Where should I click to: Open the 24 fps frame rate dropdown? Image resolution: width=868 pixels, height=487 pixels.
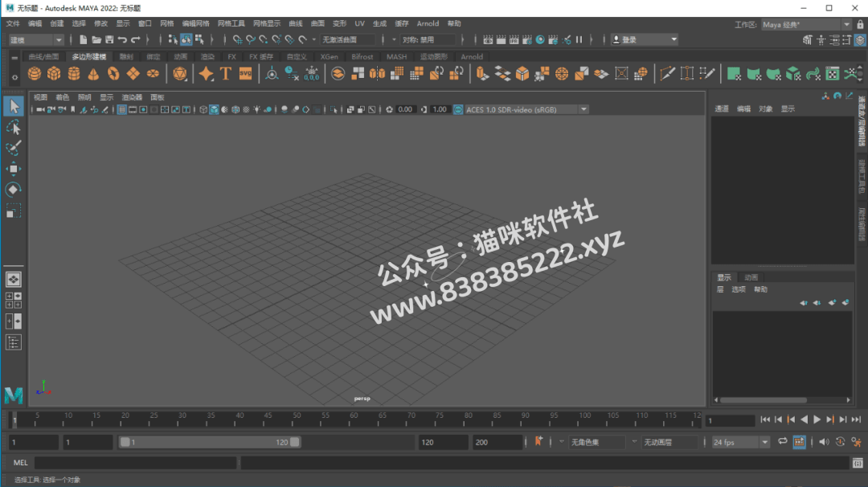[x=741, y=442]
